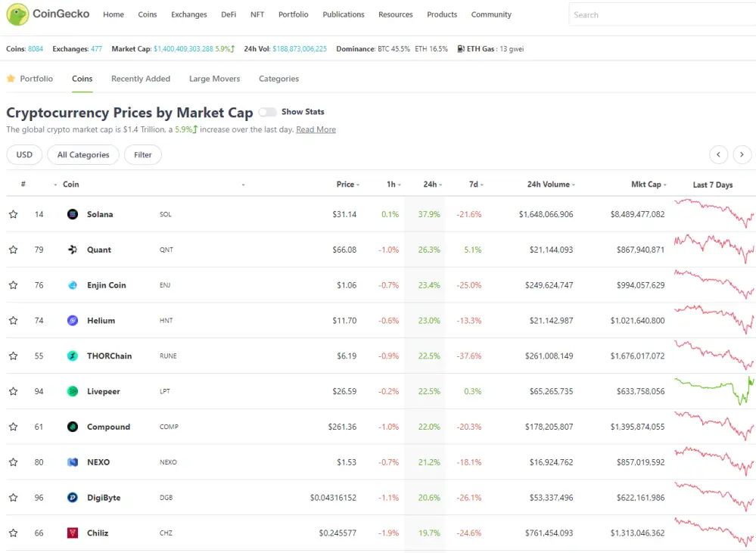Open the Exchanges menu item
This screenshot has height=553, width=756.
pos(189,14)
